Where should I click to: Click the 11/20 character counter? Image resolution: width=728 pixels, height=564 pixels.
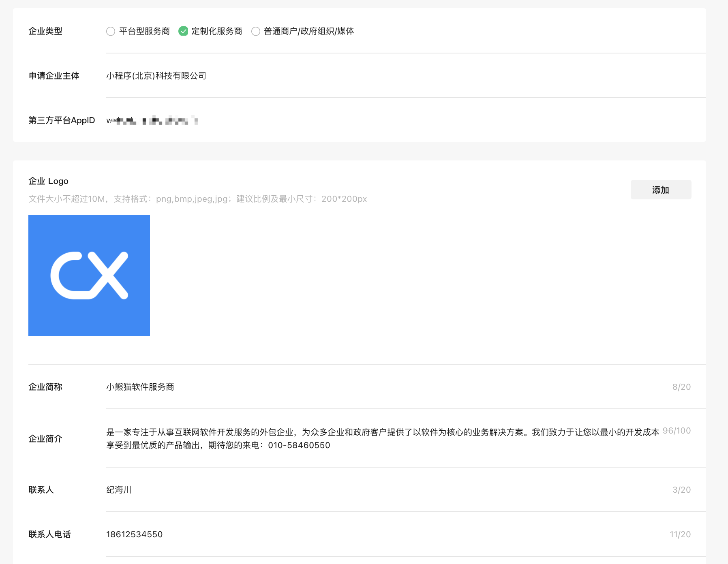click(x=680, y=534)
